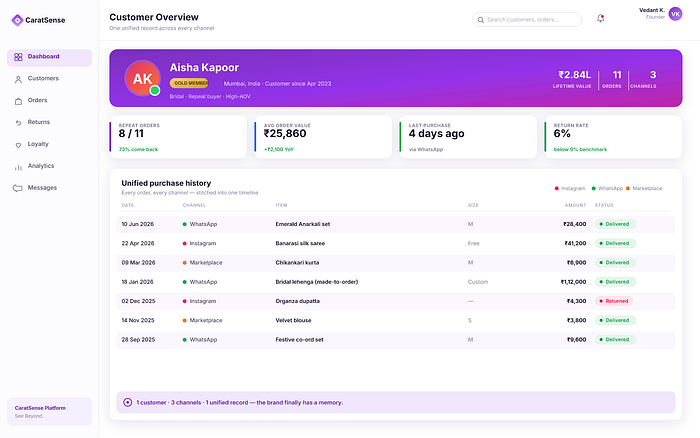Viewport: 700px width, 438px height.
Task: Click the Return Rate 6% card
Action: click(613, 137)
